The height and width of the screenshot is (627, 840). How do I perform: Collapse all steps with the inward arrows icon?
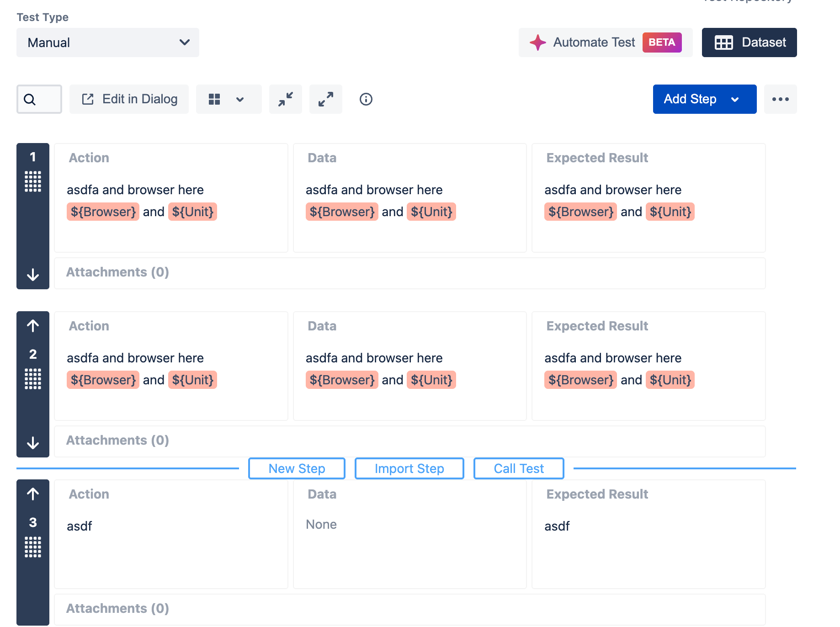(286, 99)
